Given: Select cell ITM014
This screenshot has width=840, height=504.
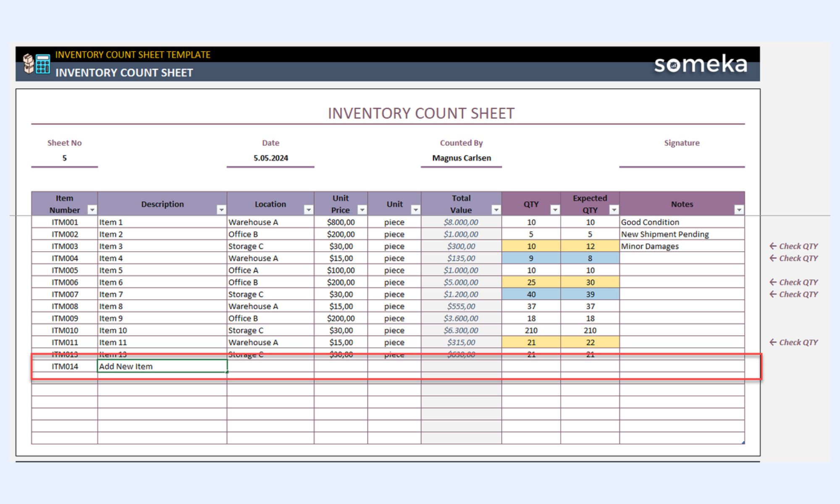Looking at the screenshot, I should pyautogui.click(x=65, y=366).
